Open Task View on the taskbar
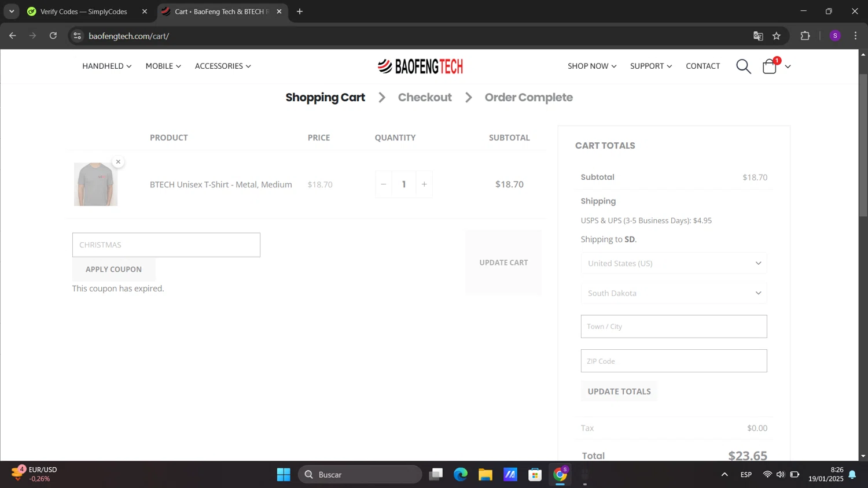The height and width of the screenshot is (488, 868). [436, 475]
